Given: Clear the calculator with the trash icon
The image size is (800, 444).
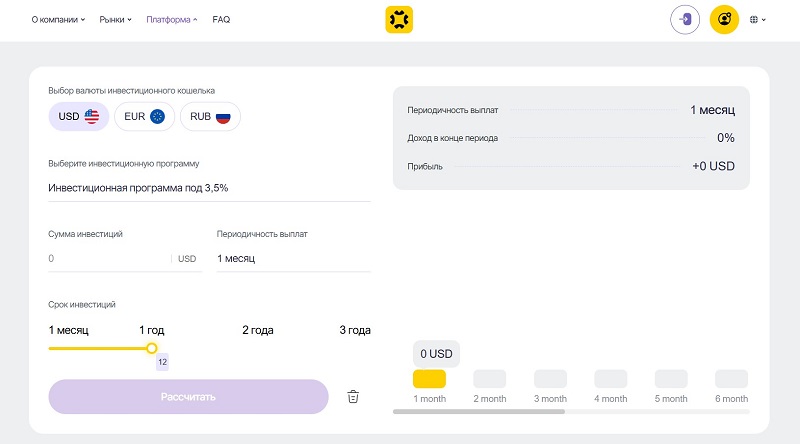Looking at the screenshot, I should pos(353,397).
